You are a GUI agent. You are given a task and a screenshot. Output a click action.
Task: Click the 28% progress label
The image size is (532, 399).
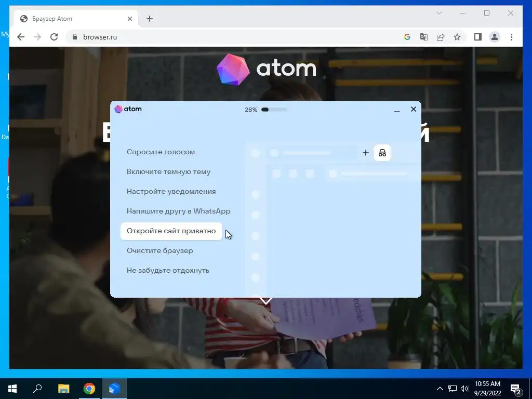click(251, 110)
